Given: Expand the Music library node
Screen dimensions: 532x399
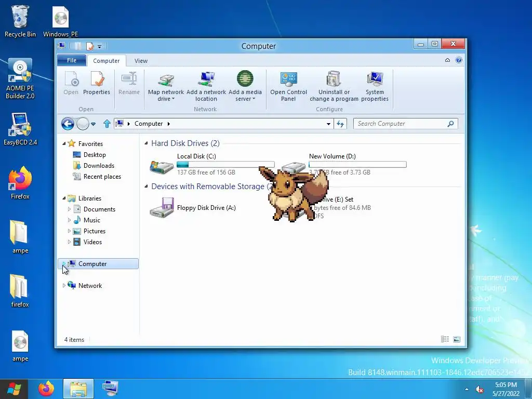Looking at the screenshot, I should (x=69, y=220).
